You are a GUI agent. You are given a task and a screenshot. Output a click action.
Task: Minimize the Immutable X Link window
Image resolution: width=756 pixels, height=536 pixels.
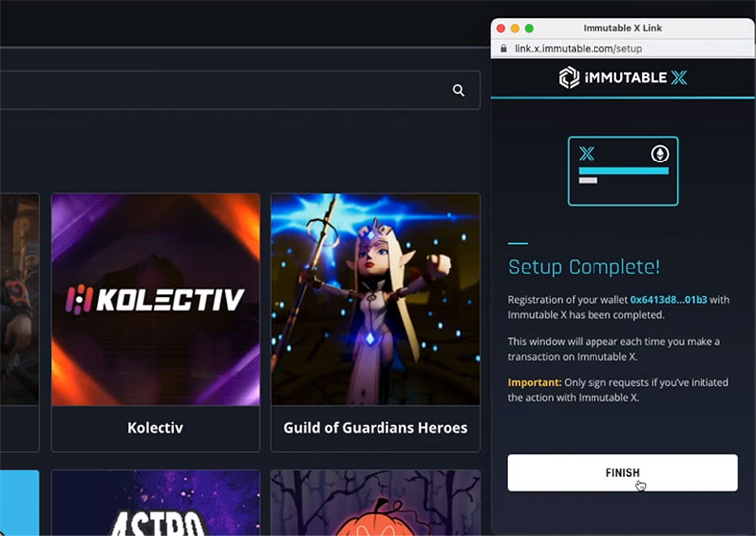515,28
